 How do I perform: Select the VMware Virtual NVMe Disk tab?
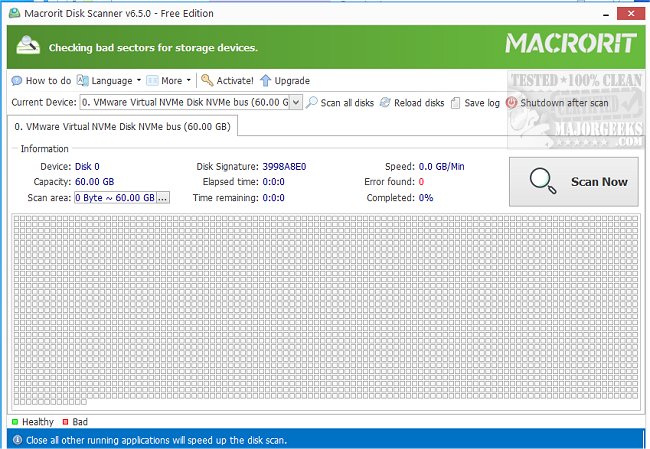pos(120,127)
